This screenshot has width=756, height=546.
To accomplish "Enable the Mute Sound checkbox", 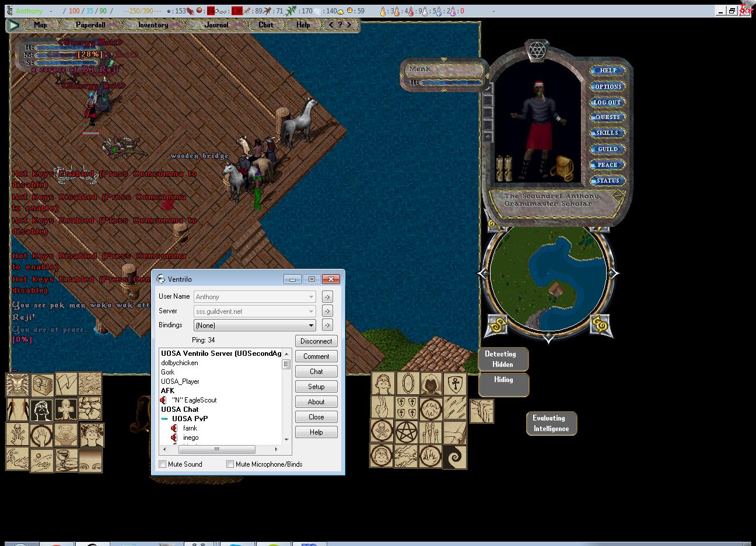I will pos(163,464).
